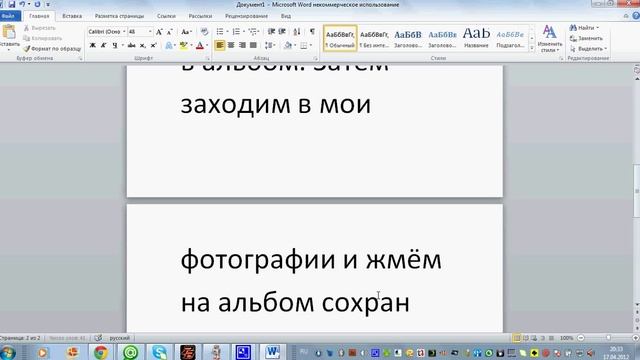
Task: Open the font name Calibri dropdown
Action: click(124, 32)
